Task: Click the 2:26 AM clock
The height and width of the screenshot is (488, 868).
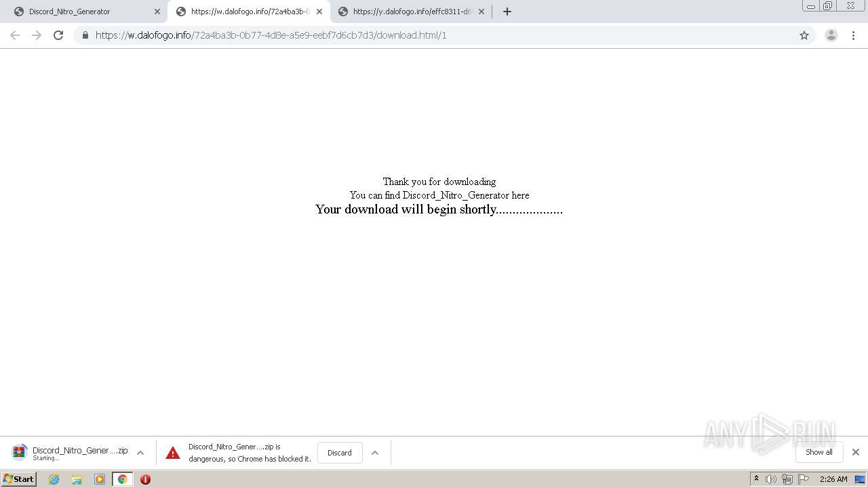Action: pyautogui.click(x=833, y=479)
